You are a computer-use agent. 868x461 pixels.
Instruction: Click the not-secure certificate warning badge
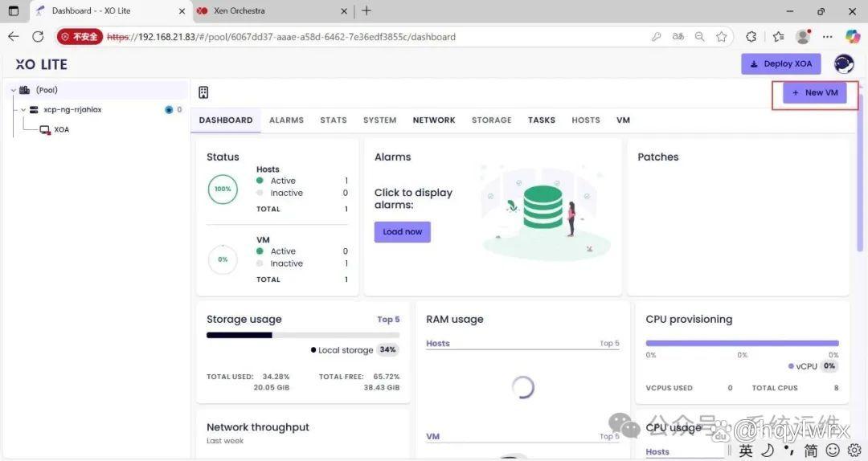coord(80,36)
